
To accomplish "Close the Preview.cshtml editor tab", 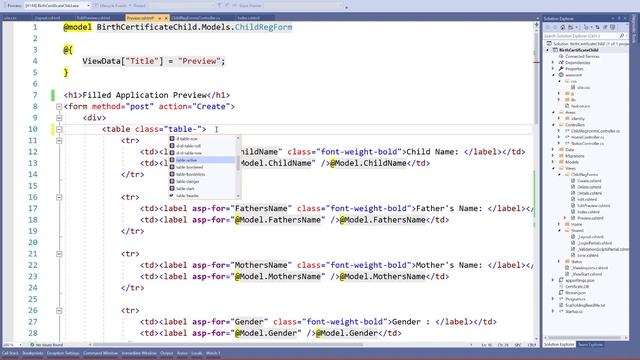I will [x=166, y=18].
